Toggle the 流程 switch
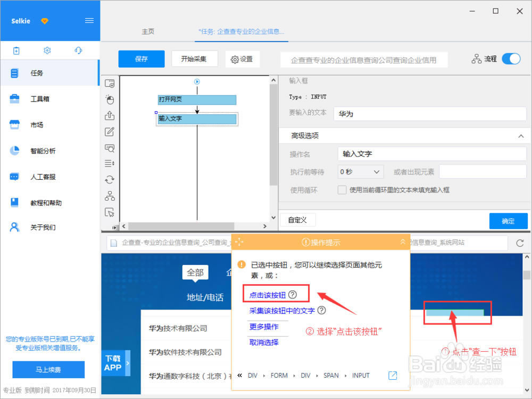532x399 pixels. tap(511, 59)
